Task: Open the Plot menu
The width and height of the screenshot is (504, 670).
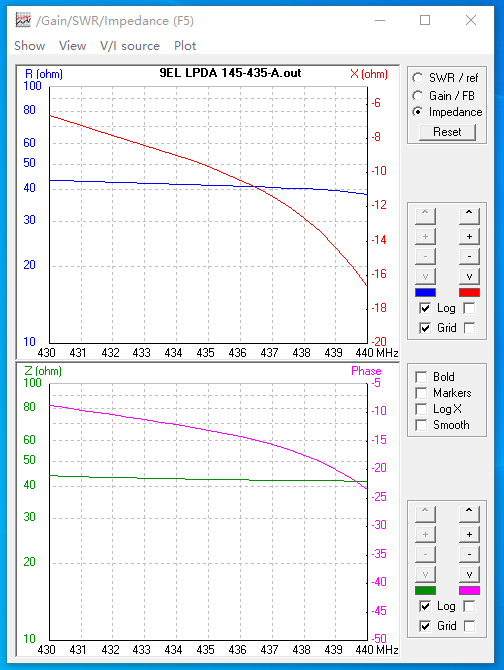Action: click(185, 46)
